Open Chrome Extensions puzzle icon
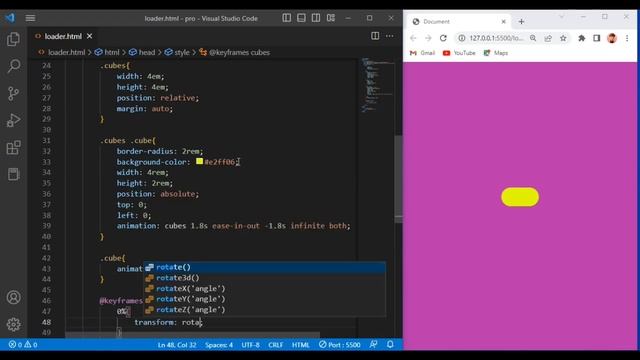Viewport: 640px width, 360px height. (582, 38)
